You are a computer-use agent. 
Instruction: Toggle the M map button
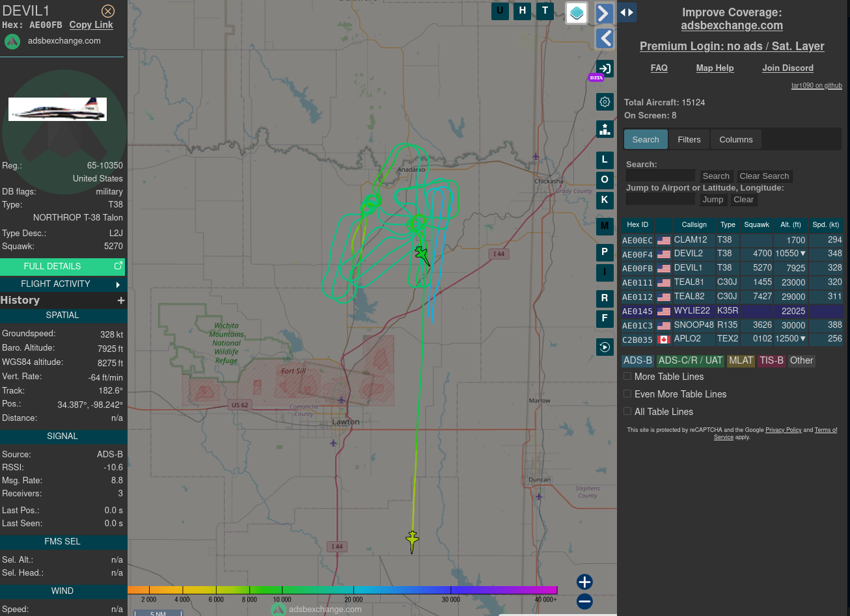pyautogui.click(x=605, y=226)
